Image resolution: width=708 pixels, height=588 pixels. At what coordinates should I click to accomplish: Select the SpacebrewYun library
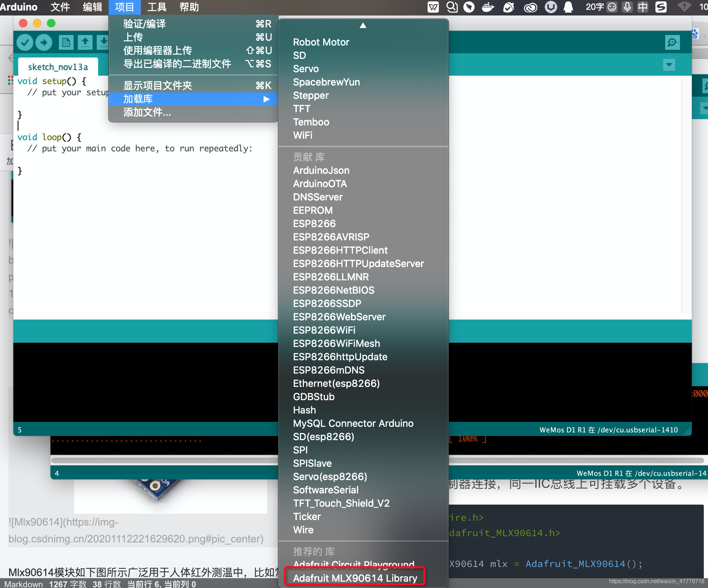[363, 82]
